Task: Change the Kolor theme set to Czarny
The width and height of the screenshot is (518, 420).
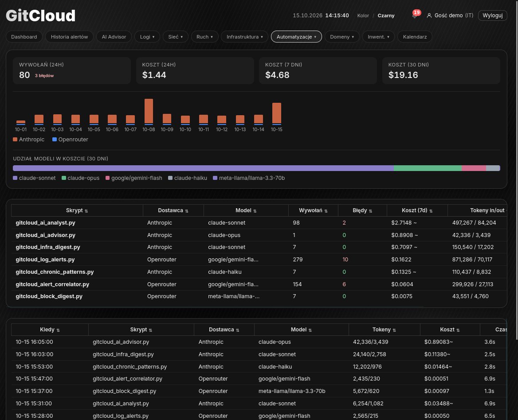Action: (x=386, y=16)
